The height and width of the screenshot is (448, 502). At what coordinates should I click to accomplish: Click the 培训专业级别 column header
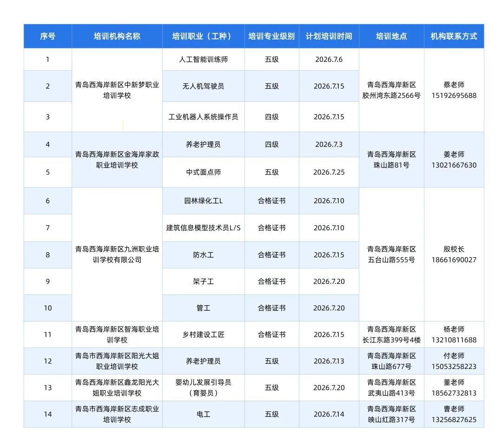(x=272, y=36)
